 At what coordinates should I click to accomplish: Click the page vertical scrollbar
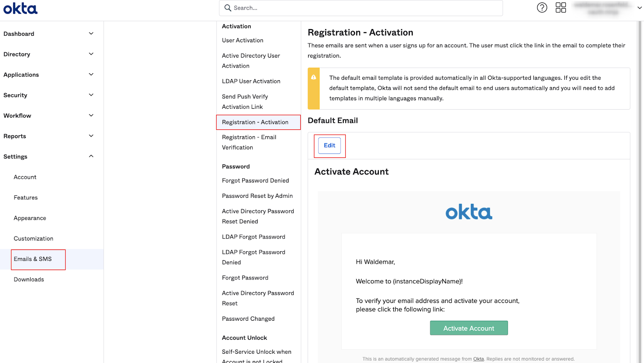pos(640,192)
